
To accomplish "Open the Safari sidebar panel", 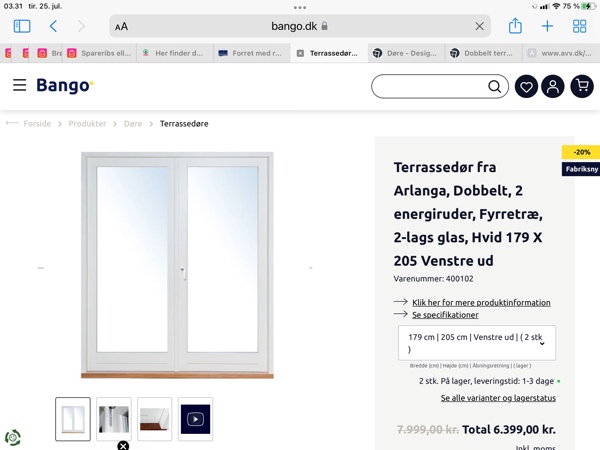I will 22,26.
